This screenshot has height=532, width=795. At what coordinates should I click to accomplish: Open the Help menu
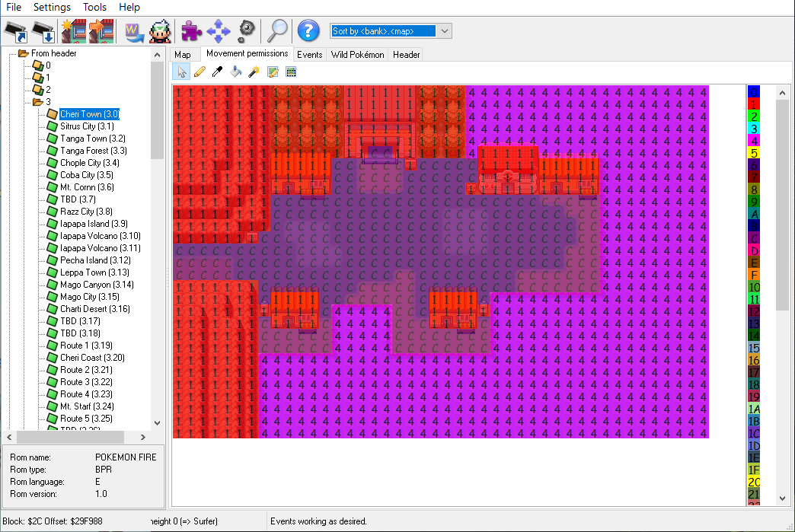pos(129,7)
